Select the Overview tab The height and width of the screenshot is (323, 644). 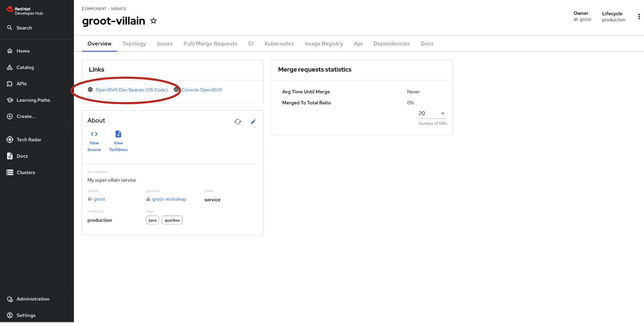[x=99, y=44]
